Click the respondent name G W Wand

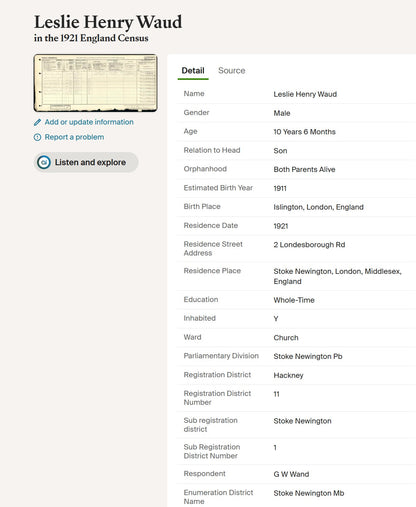tap(291, 474)
